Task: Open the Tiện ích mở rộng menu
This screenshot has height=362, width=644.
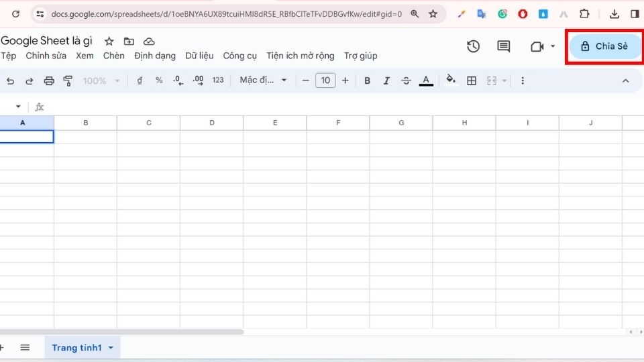Action: pyautogui.click(x=301, y=56)
